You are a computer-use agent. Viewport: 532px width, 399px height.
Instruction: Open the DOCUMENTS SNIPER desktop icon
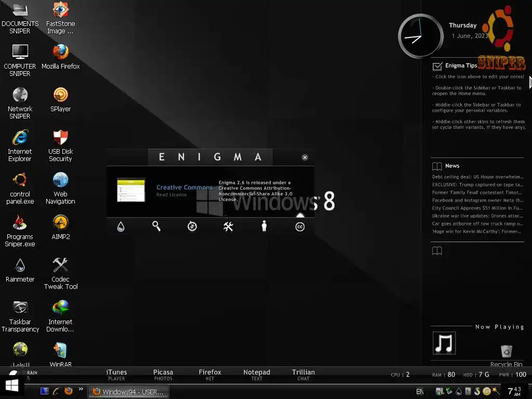[20, 17]
